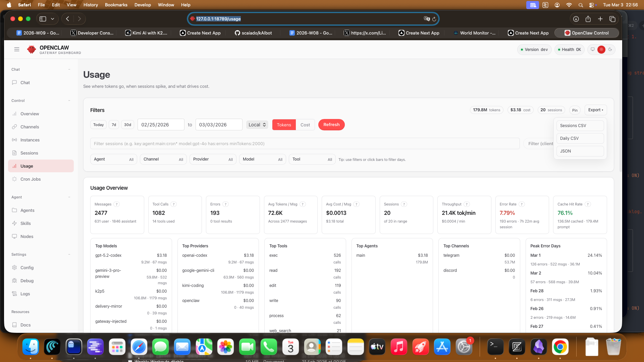This screenshot has height=362, width=644.
Task: Choose Sessions CSV from Export menu
Action: 580,126
